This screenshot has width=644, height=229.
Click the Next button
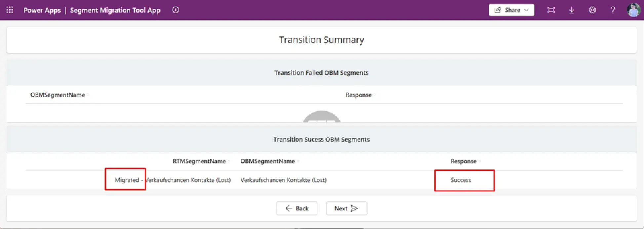point(346,208)
